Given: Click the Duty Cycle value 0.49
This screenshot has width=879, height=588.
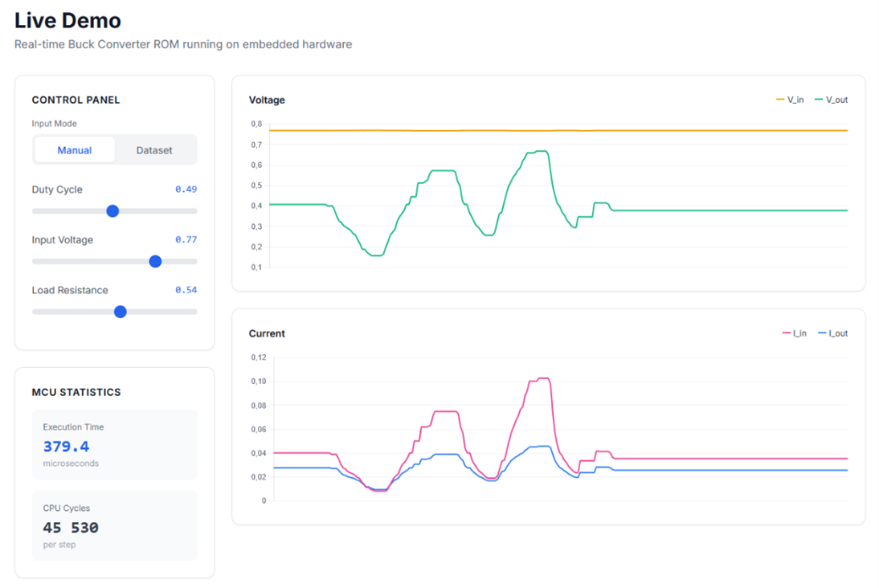Looking at the screenshot, I should click(186, 190).
